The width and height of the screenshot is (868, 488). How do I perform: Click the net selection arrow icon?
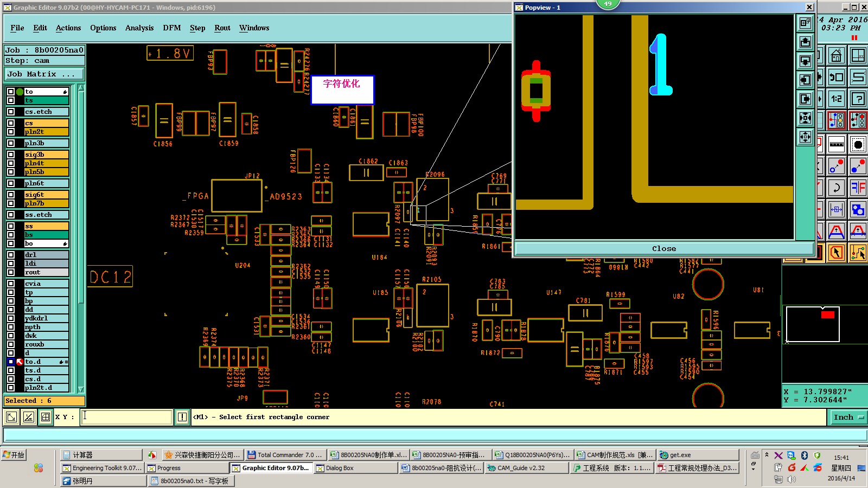pos(858,253)
